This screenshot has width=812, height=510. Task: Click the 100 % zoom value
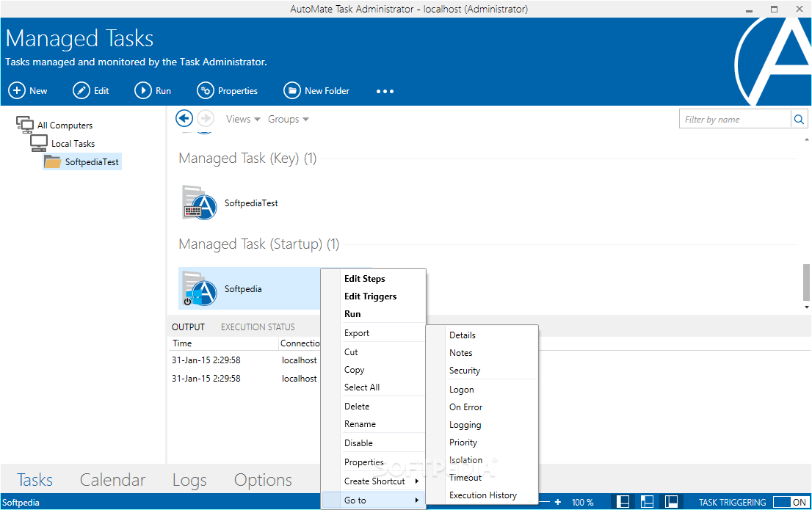click(583, 502)
